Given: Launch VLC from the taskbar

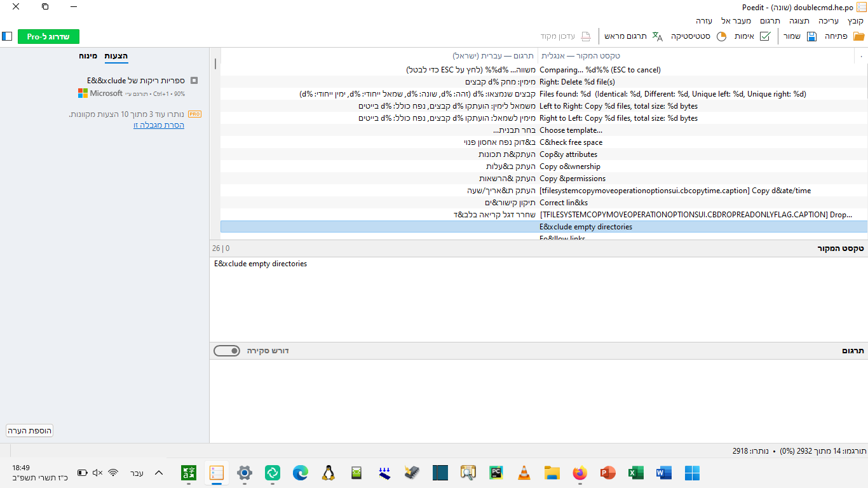Looking at the screenshot, I should pos(524,473).
